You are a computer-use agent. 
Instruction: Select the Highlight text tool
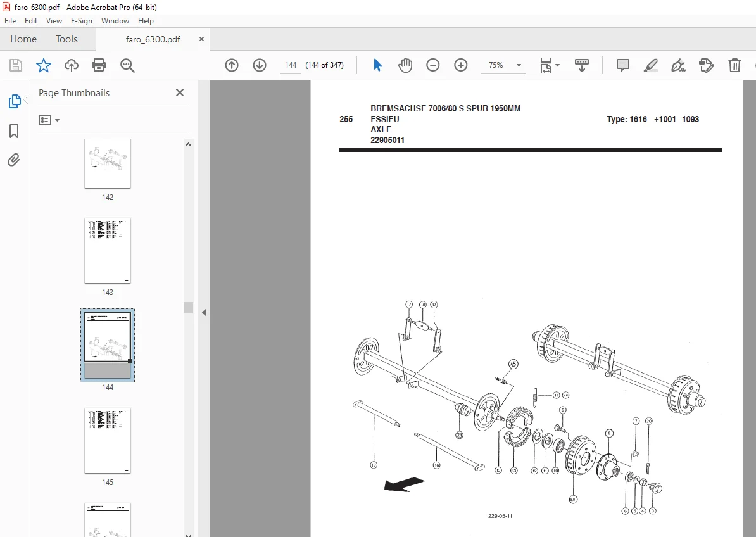tap(651, 65)
